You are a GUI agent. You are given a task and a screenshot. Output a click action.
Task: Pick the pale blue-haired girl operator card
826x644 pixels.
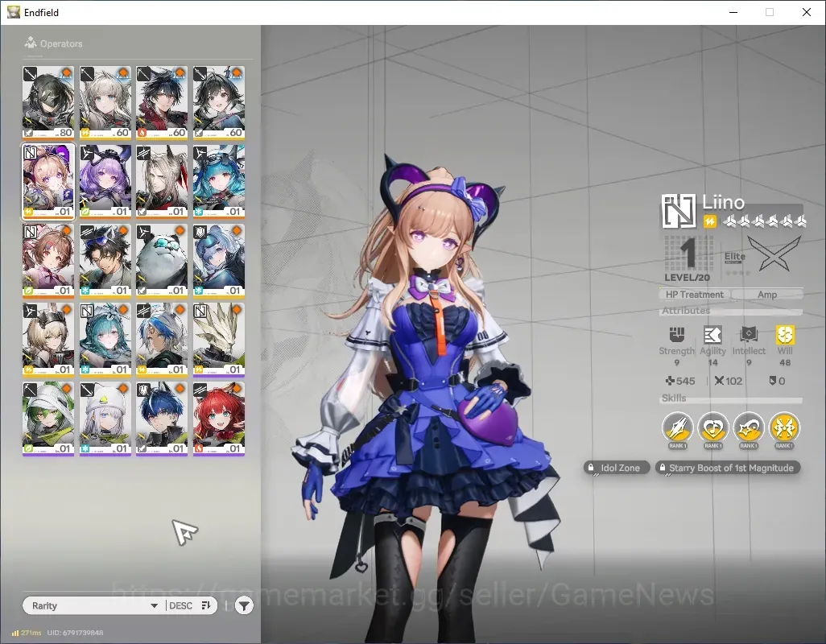219,260
